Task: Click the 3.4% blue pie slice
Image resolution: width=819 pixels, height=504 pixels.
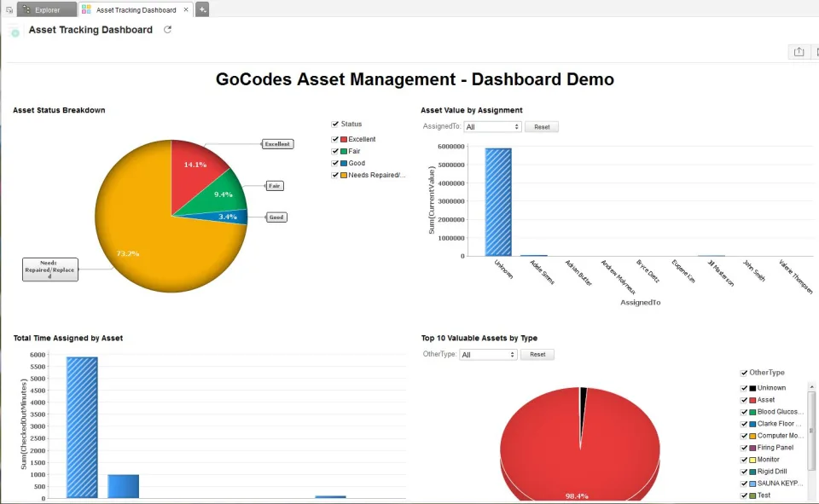Action: pos(229,217)
